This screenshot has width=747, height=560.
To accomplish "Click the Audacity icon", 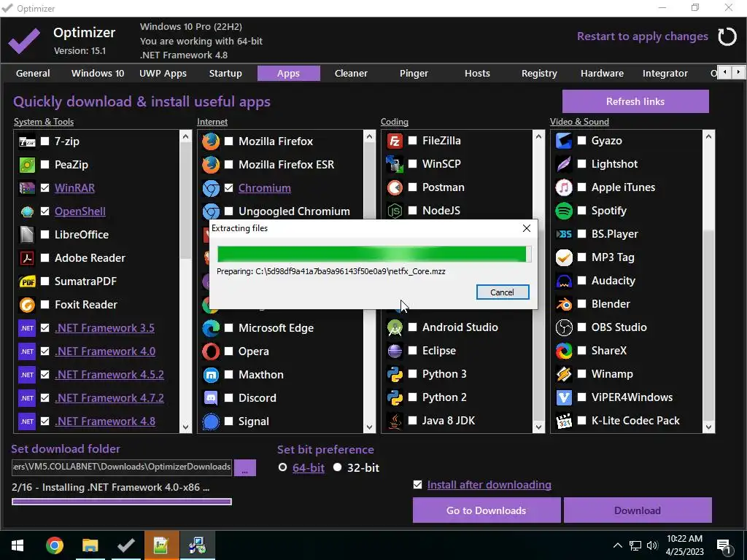I will [x=564, y=281].
